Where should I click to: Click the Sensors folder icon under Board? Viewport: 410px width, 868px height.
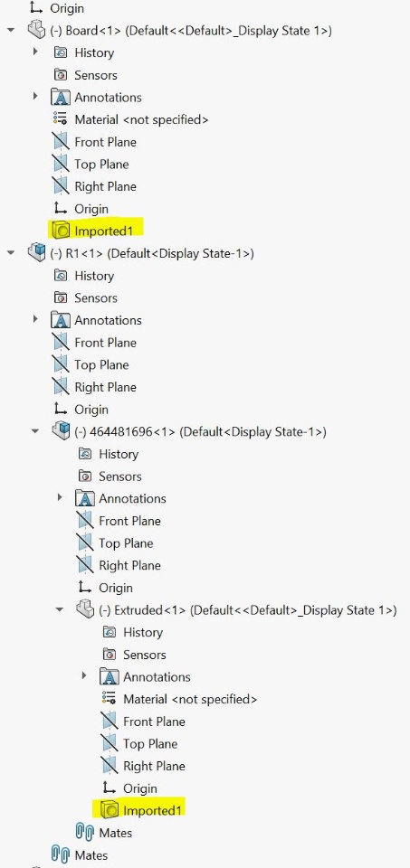(x=61, y=75)
